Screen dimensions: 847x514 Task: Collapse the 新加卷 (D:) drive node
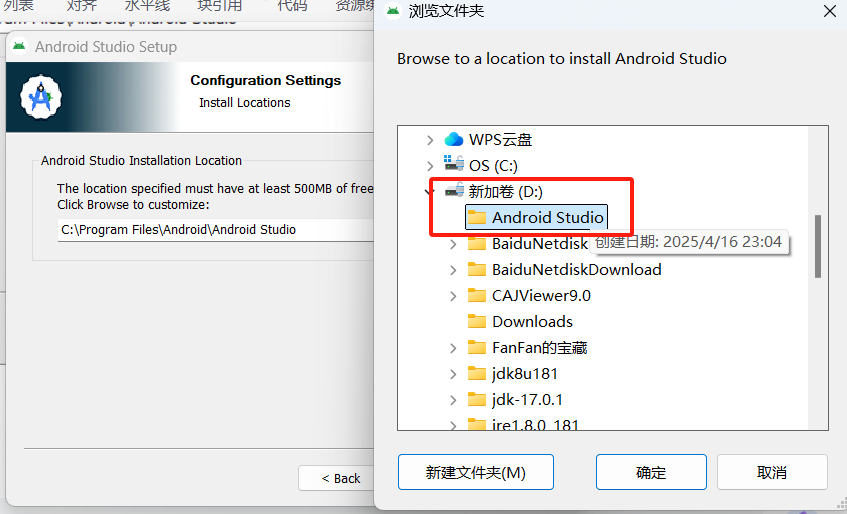tap(430, 191)
